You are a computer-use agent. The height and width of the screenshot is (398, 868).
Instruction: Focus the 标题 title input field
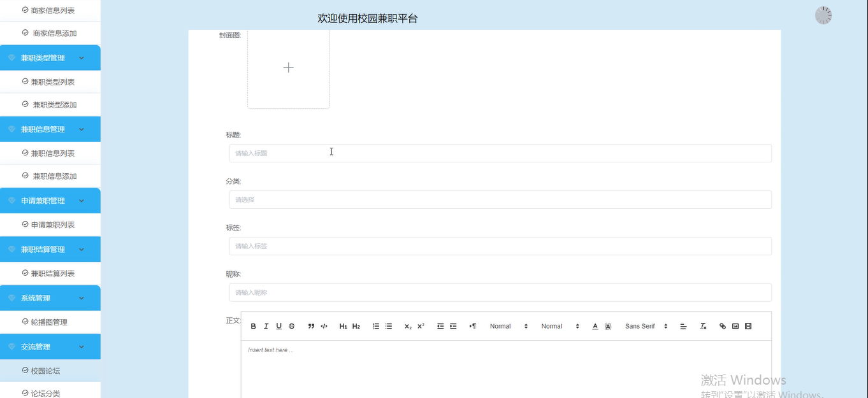pyautogui.click(x=500, y=153)
